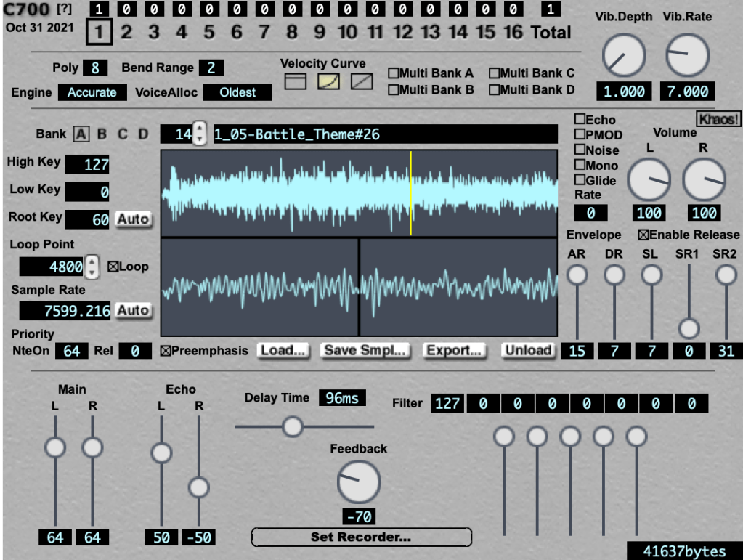743x560 pixels.
Task: Select the first flat velocity curve icon
Action: click(295, 82)
